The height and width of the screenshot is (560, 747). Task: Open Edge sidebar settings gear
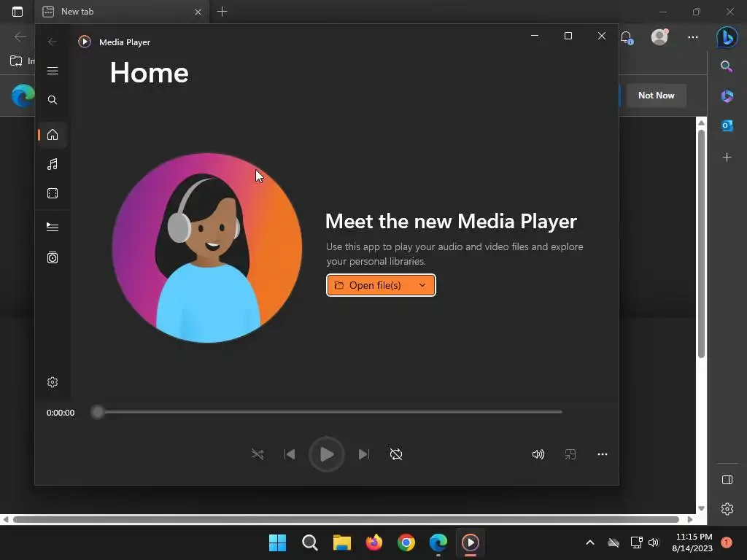727,509
